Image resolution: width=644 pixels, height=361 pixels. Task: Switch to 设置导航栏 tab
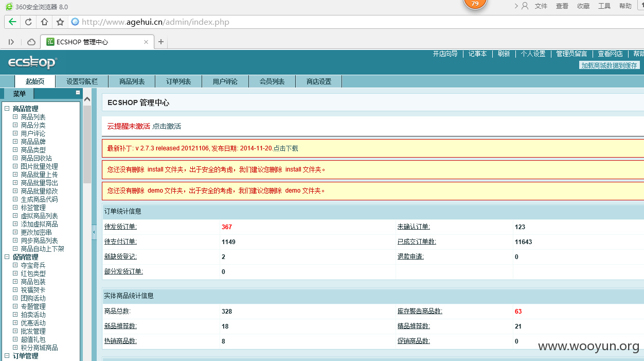82,81
